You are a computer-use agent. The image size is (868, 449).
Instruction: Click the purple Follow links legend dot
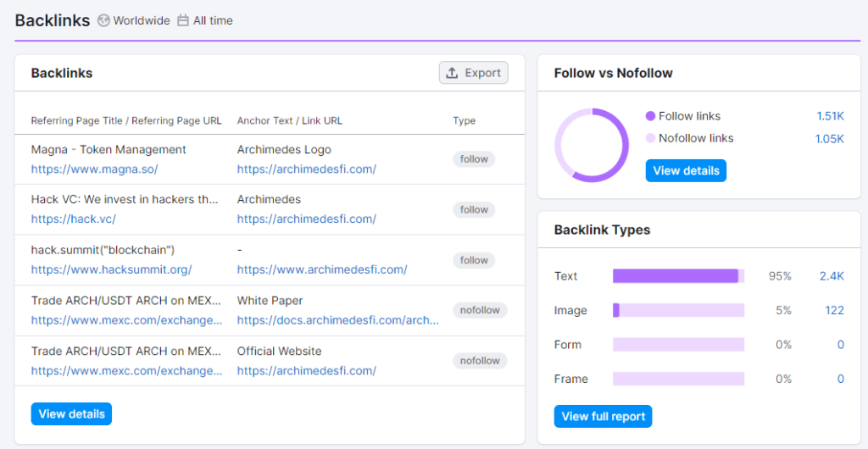click(x=650, y=116)
